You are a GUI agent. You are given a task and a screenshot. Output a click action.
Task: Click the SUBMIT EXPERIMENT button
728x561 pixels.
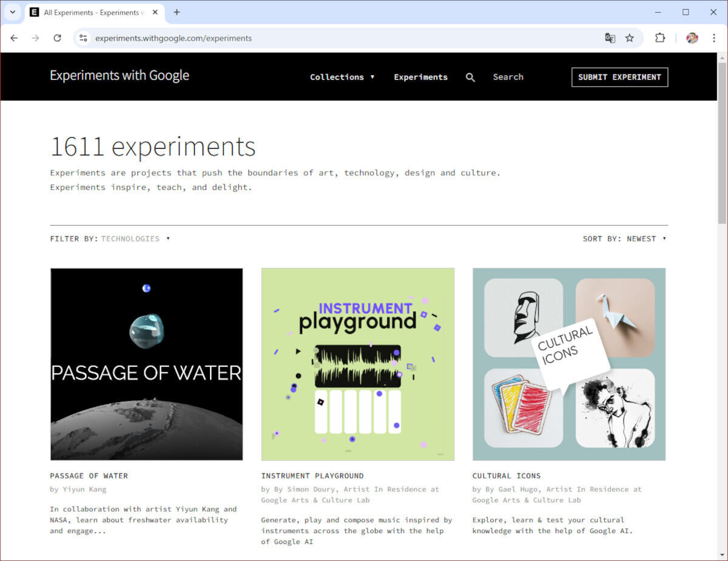619,77
